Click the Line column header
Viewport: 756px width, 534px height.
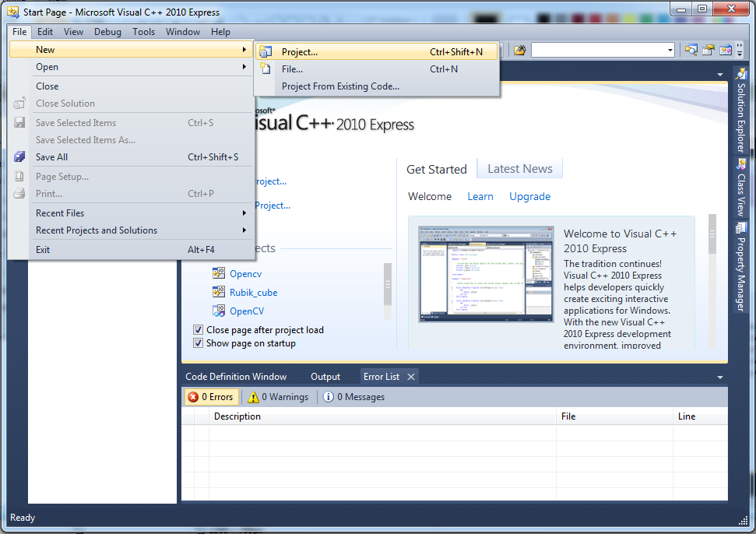pyautogui.click(x=700, y=416)
